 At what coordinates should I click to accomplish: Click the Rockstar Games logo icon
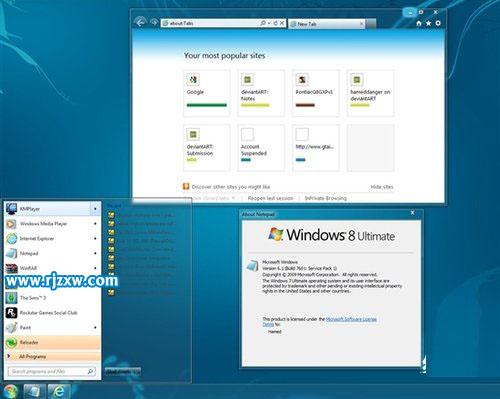coord(11,313)
